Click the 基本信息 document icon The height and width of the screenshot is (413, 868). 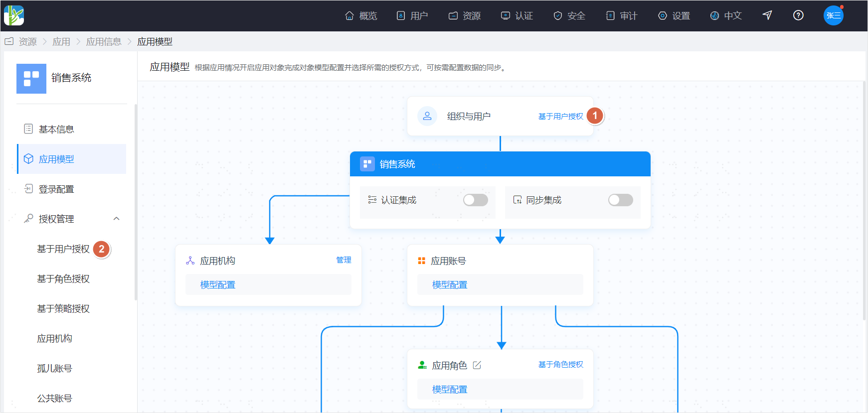coord(28,129)
